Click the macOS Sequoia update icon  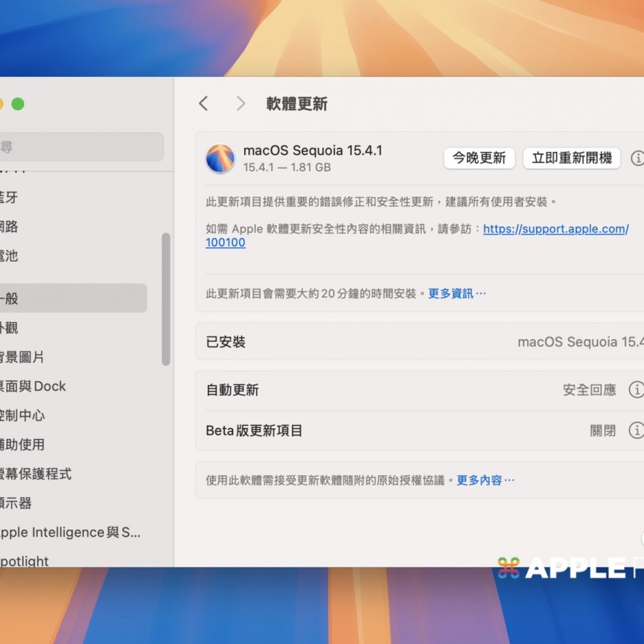coord(220,158)
